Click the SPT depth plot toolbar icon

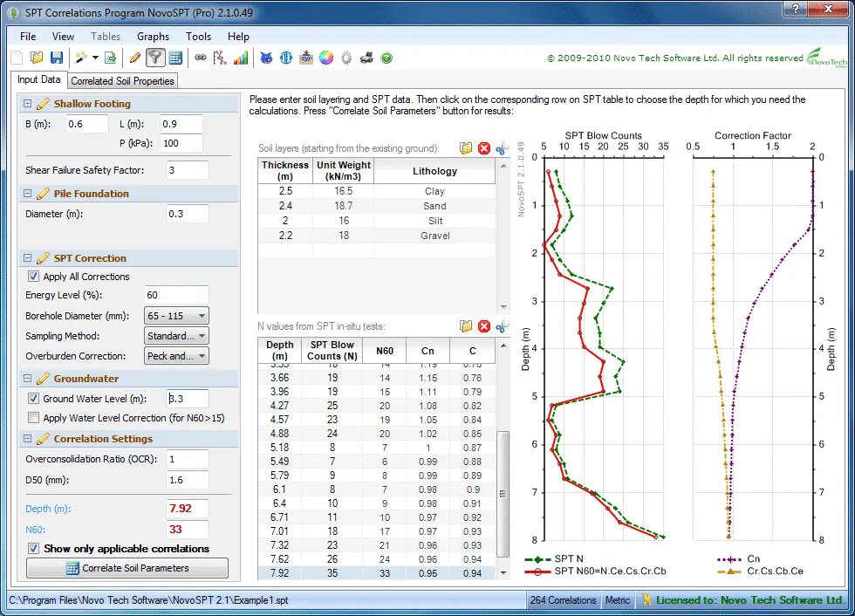coord(220,58)
